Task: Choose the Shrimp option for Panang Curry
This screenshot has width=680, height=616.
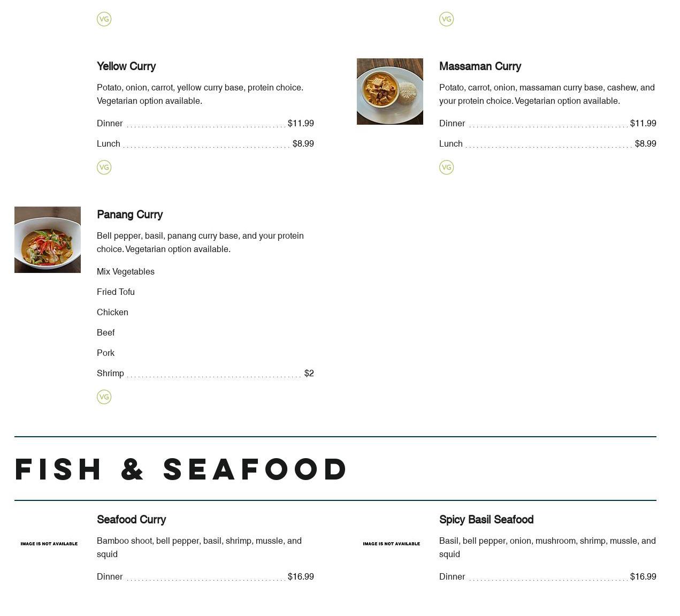Action: pyautogui.click(x=110, y=374)
